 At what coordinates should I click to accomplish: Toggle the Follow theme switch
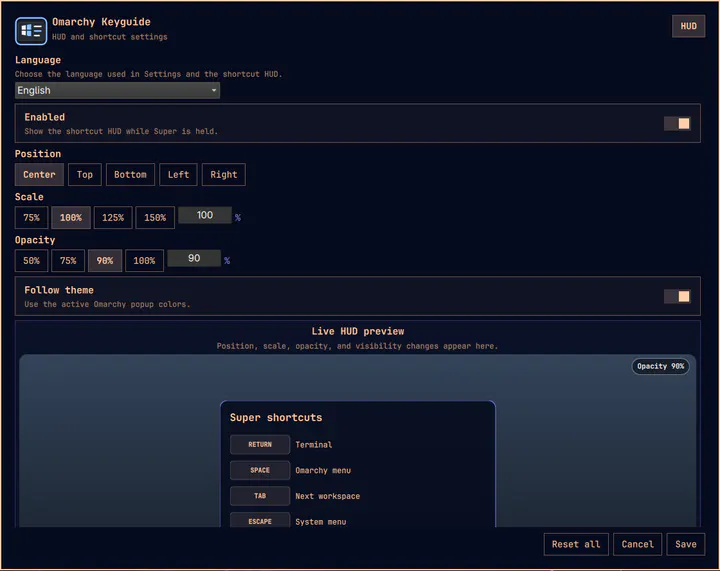pos(677,297)
